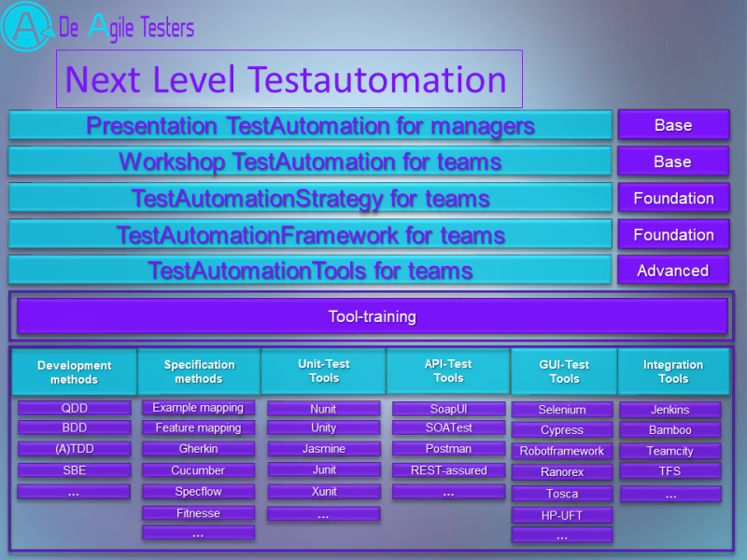Choose TestAutomationTools for teams bar

pos(310,270)
